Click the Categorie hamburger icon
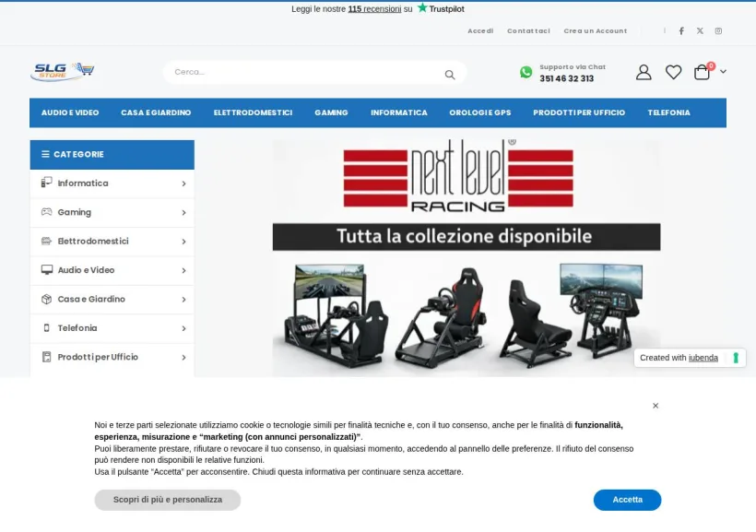This screenshot has height=532, width=756. click(45, 154)
